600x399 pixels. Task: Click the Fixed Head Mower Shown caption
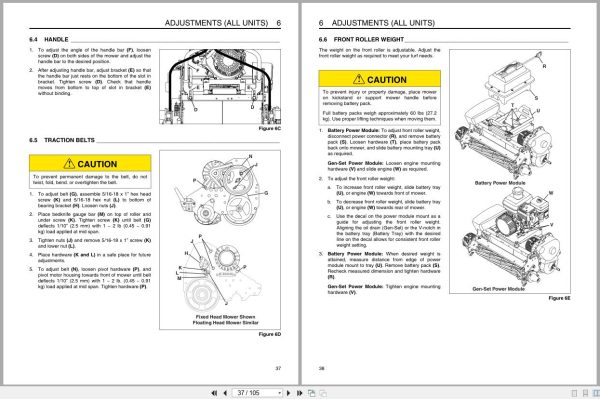point(225,317)
